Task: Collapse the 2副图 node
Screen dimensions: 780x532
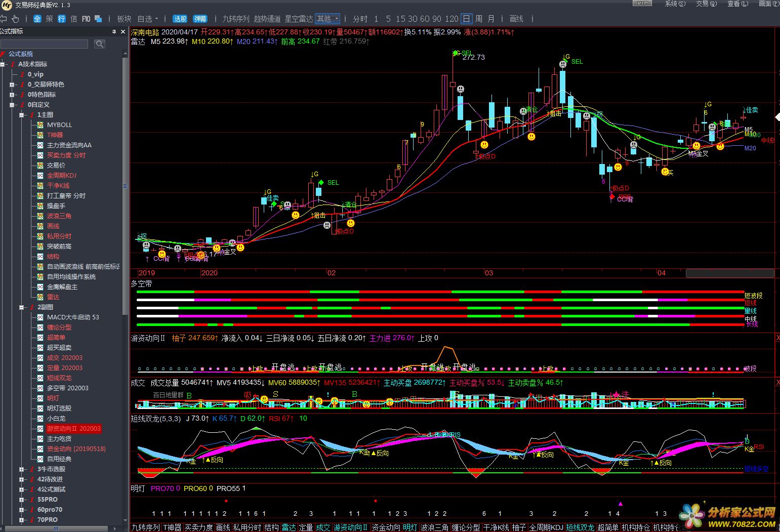Action: pos(21,307)
